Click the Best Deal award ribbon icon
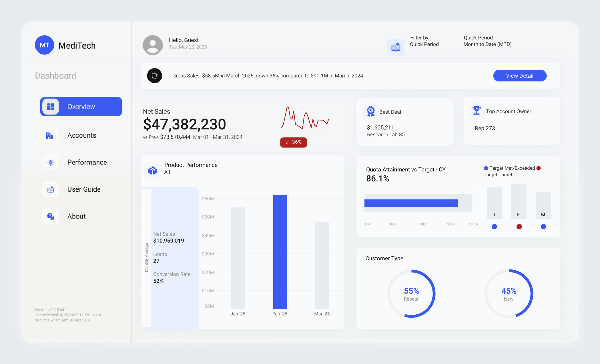The image size is (600, 364). point(370,111)
